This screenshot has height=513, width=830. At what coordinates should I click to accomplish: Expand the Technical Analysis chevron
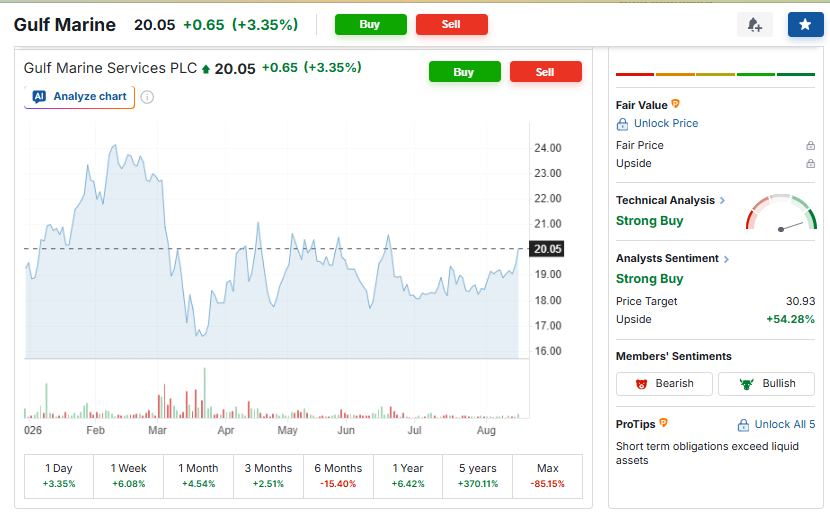(x=722, y=200)
